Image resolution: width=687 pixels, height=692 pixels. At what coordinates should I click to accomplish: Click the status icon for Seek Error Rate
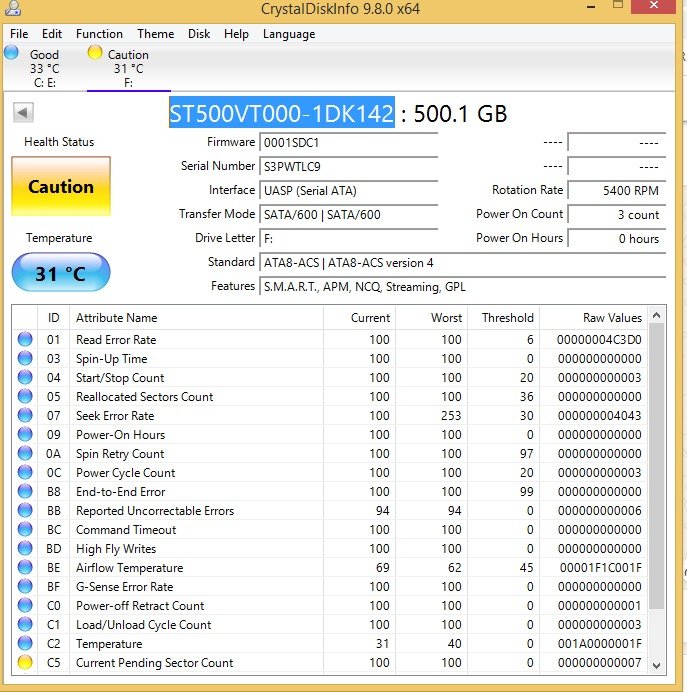tap(25, 415)
